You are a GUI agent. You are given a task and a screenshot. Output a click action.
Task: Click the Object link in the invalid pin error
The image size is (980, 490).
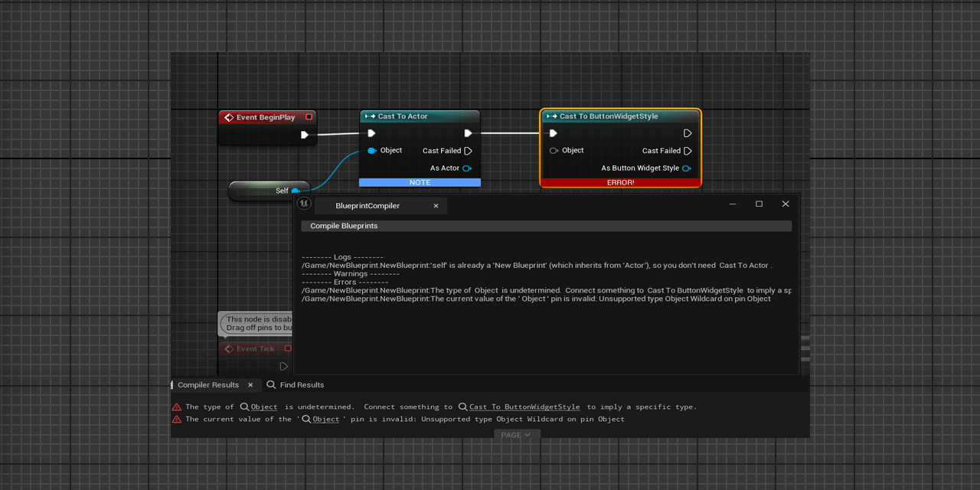[325, 419]
